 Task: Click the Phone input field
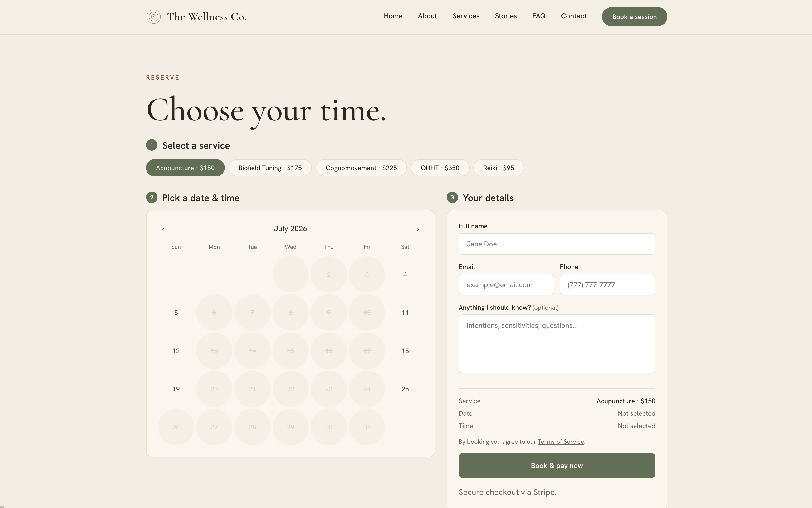pyautogui.click(x=608, y=284)
